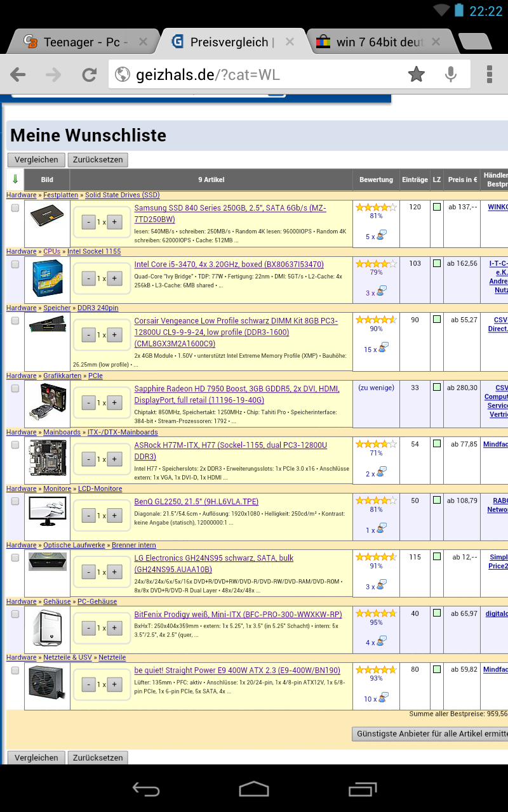Open Solid State Drives (SSD) category link

[x=123, y=195]
